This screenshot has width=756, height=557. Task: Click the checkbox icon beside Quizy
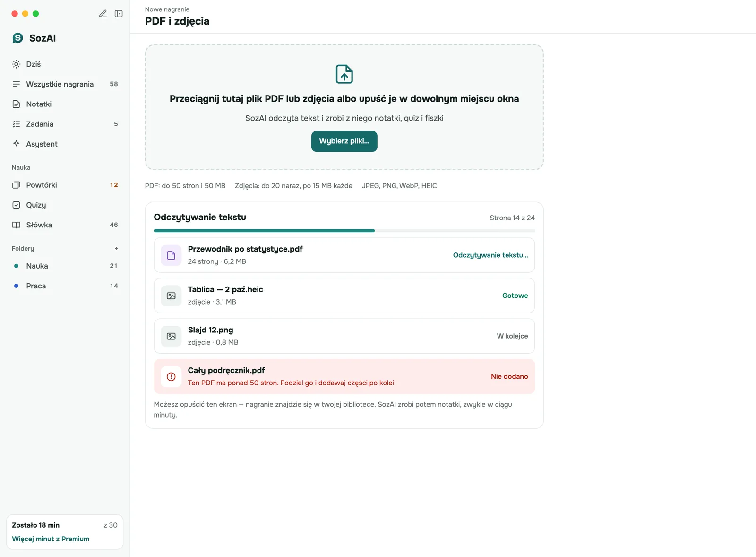click(x=16, y=205)
